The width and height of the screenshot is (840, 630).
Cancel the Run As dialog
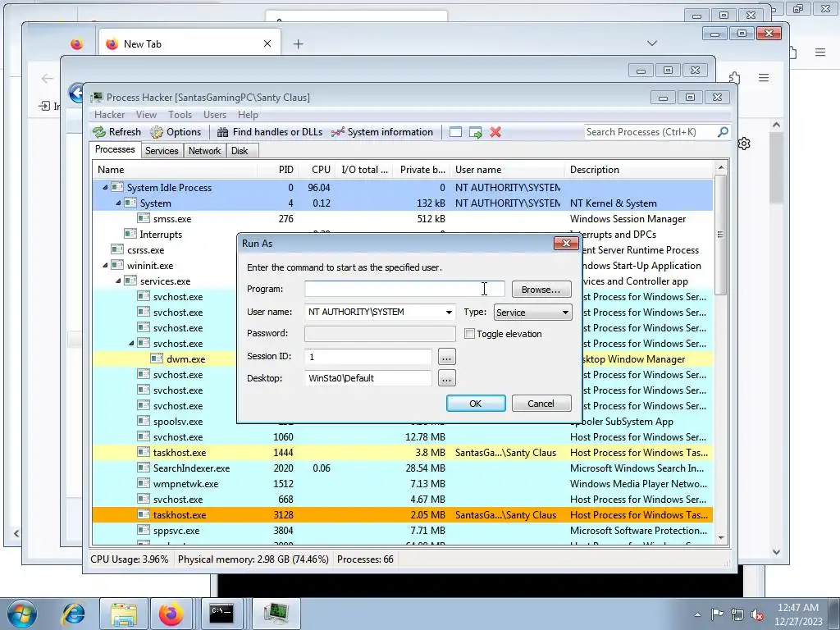coord(541,404)
